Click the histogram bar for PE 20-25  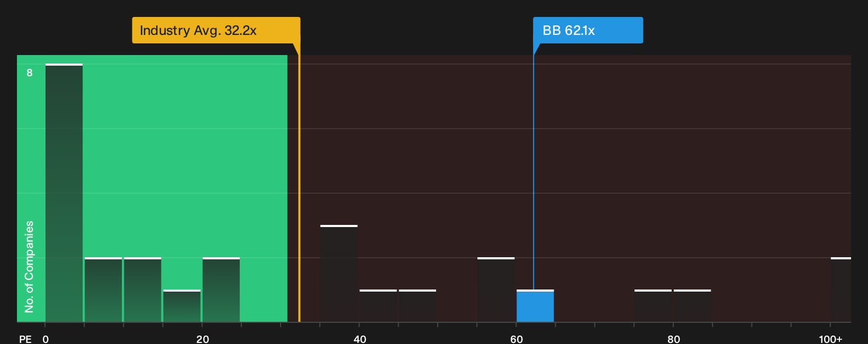coord(221,289)
